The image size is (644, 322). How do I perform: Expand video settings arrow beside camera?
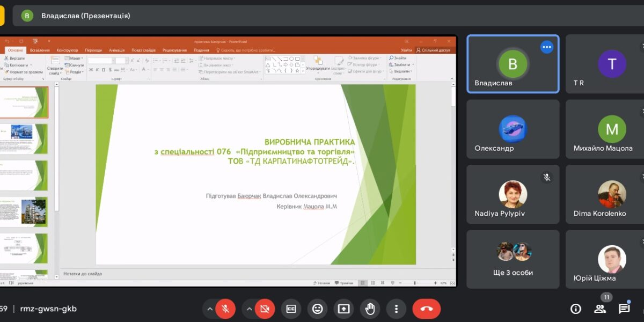point(249,309)
